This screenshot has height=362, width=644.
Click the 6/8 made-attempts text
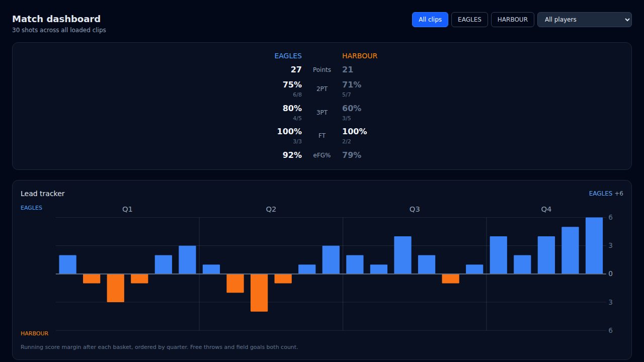click(x=297, y=95)
